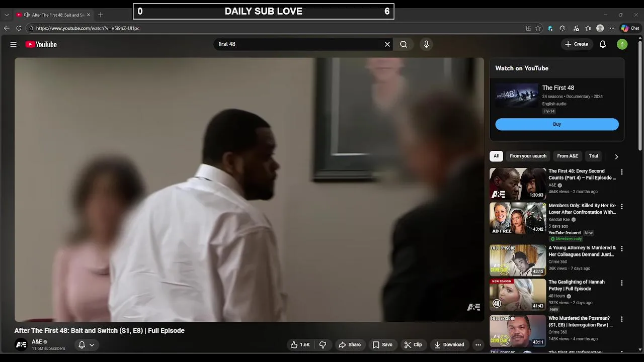644x362 pixels.
Task: Bookmark this page with star icon
Action: (538, 28)
